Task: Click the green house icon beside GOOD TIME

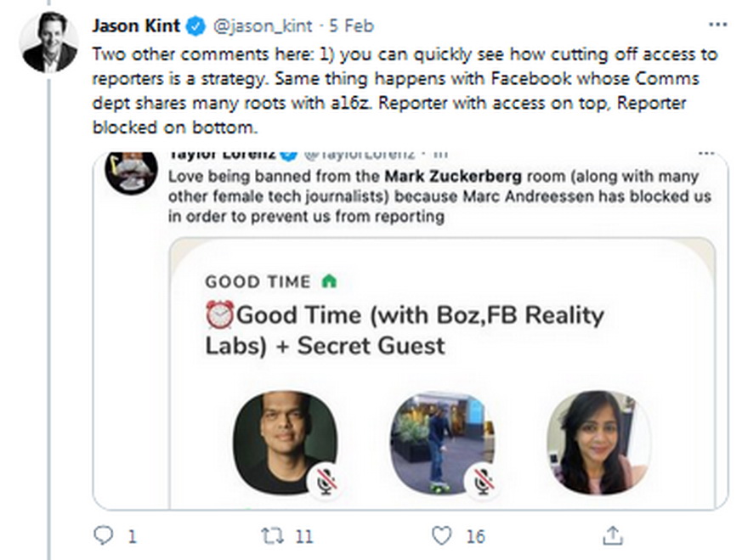Action: click(329, 281)
